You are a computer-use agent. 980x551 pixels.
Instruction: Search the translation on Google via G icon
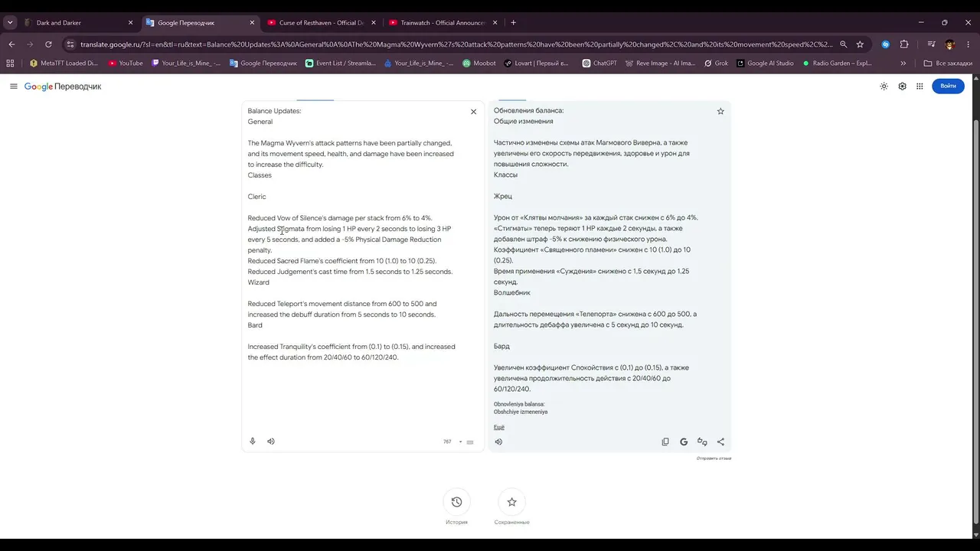point(684,442)
